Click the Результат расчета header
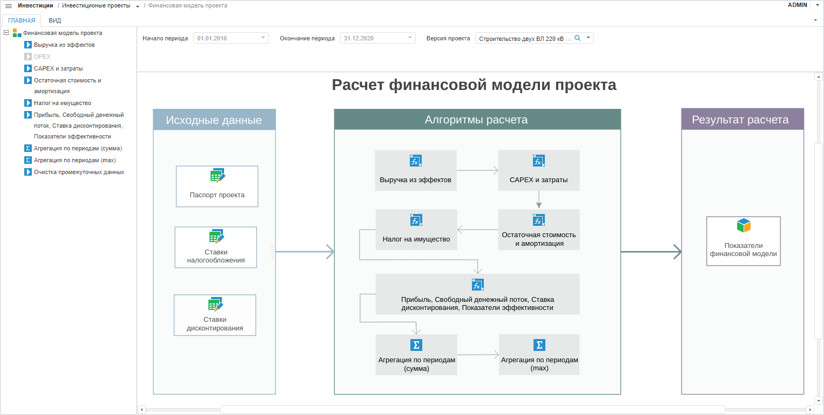824x415 pixels. pos(743,119)
